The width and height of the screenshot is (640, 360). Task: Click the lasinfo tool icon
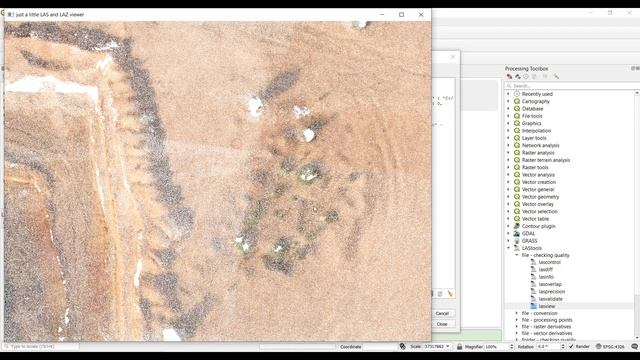coord(533,277)
